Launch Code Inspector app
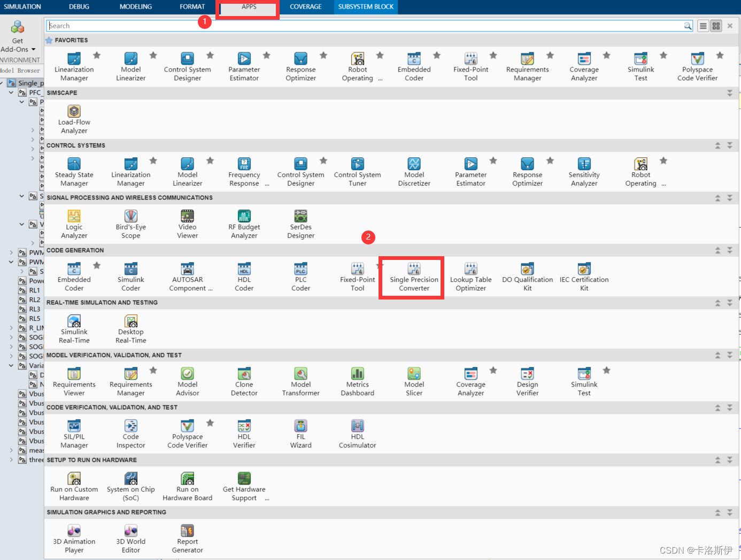 [130, 434]
